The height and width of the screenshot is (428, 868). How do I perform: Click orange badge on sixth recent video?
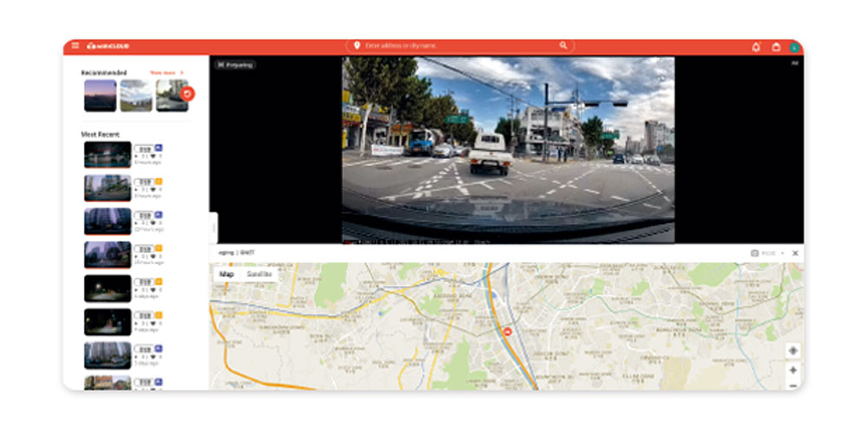(x=159, y=315)
